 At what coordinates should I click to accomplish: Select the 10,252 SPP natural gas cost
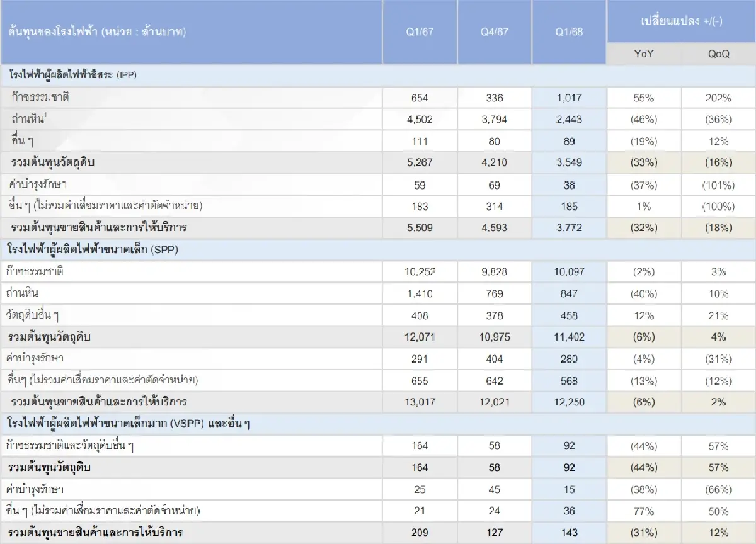click(x=420, y=271)
